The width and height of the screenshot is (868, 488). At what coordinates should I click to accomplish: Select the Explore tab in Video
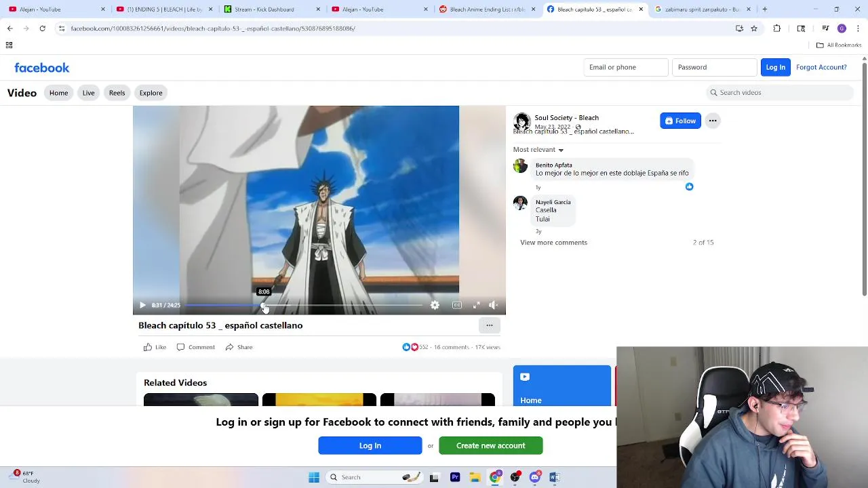point(151,93)
